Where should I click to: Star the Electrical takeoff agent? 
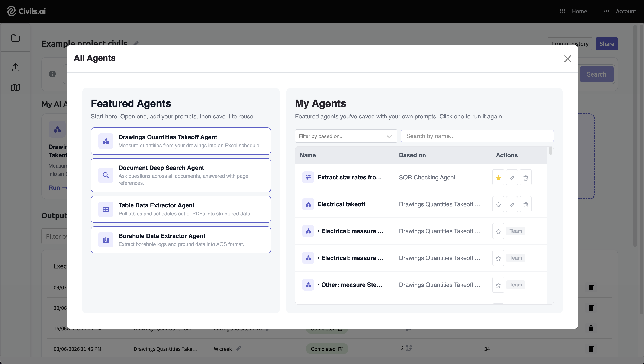(x=498, y=205)
